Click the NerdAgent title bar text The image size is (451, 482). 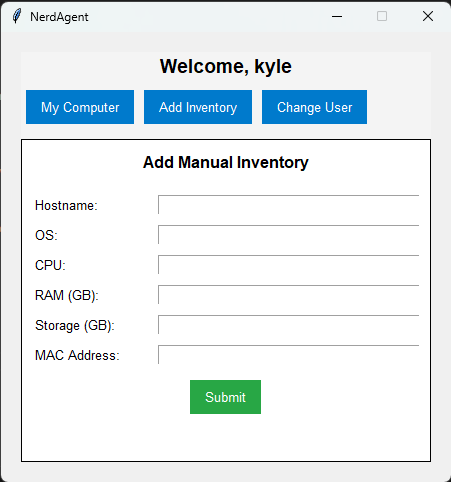tap(59, 17)
